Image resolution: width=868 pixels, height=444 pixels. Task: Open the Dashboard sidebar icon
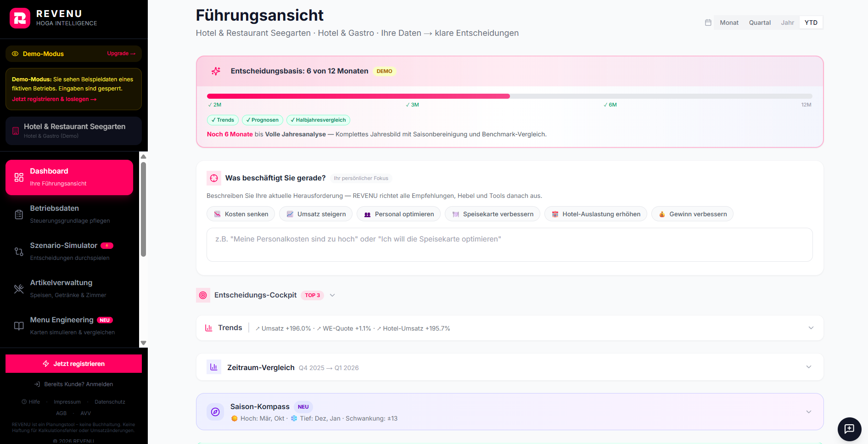pyautogui.click(x=18, y=177)
